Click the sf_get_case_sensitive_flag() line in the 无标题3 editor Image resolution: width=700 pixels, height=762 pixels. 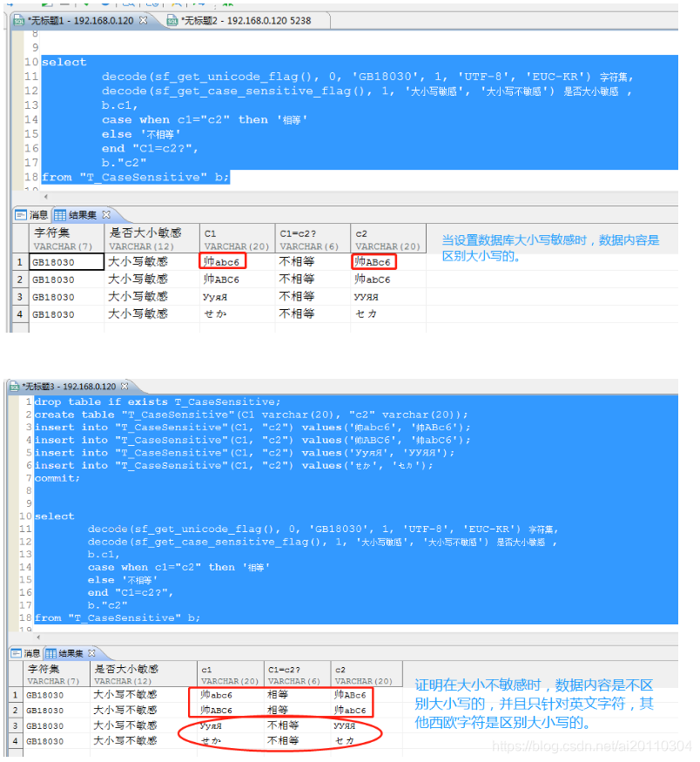click(322, 542)
